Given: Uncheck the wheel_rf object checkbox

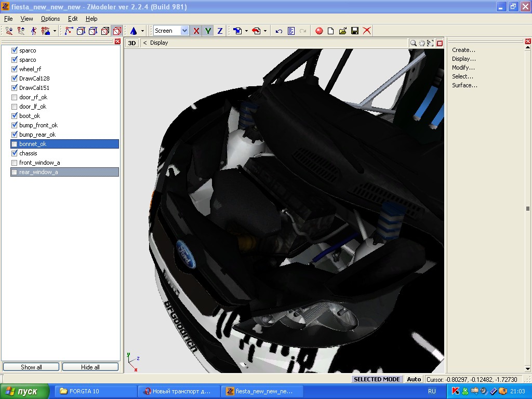Looking at the screenshot, I should [15, 69].
